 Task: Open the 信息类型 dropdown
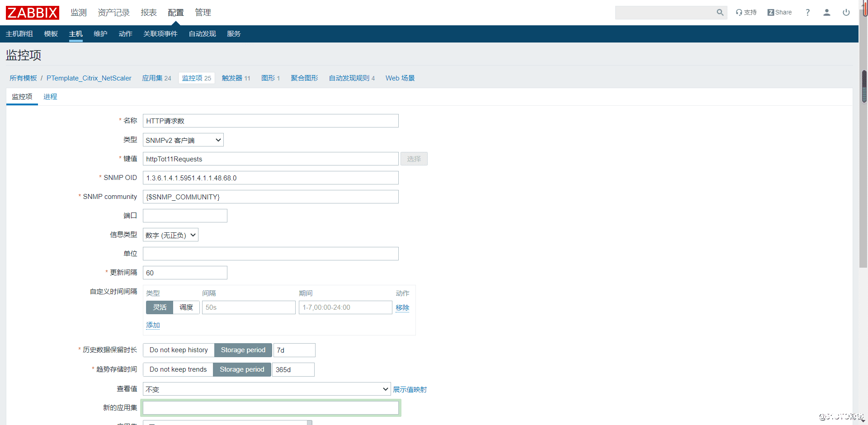click(170, 235)
